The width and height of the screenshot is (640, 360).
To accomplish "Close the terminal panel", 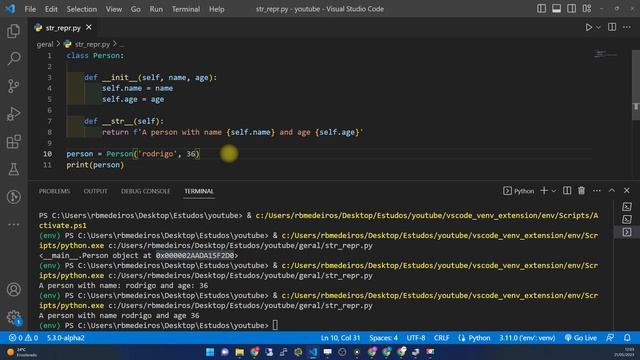I will [627, 191].
